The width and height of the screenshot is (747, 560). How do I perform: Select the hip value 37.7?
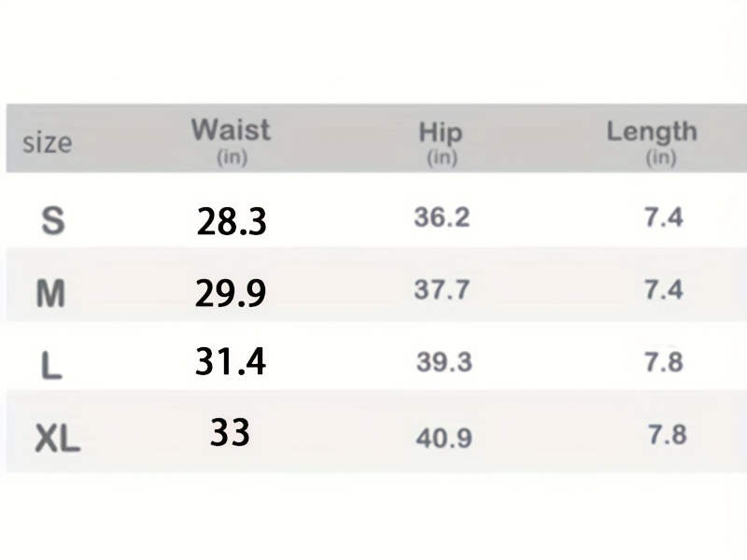(442, 290)
